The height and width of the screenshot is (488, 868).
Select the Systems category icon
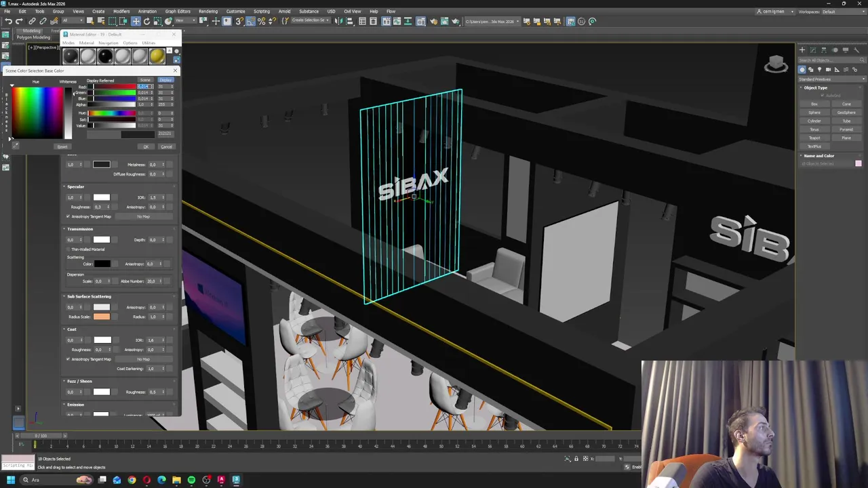click(x=854, y=69)
